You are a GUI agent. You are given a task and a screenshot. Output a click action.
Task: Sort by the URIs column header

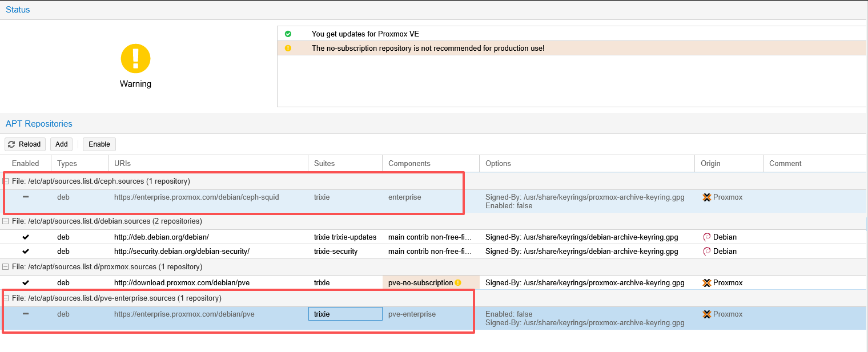point(123,164)
